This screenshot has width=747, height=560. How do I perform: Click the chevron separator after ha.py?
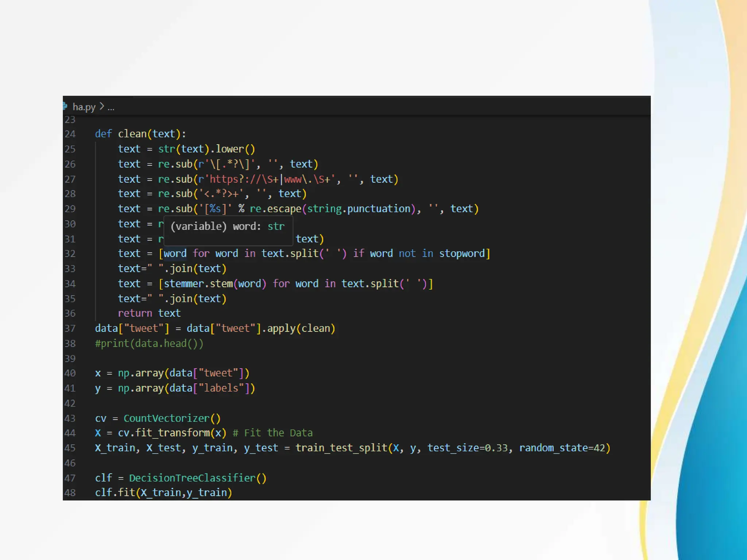click(x=102, y=106)
